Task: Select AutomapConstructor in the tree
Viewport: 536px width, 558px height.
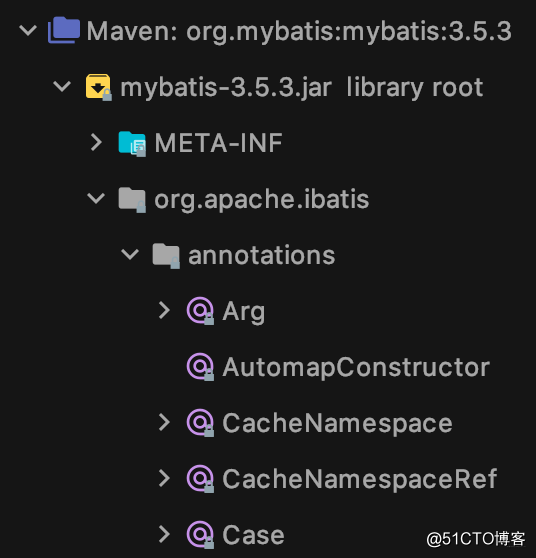Action: pos(356,367)
